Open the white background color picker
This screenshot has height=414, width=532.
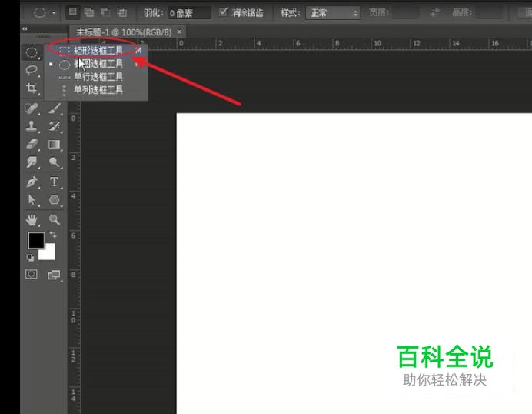pos(49,254)
